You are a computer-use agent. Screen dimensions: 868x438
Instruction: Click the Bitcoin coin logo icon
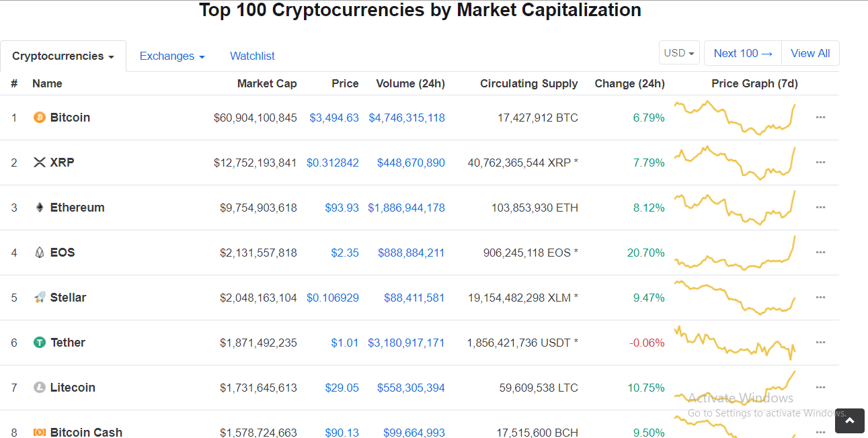coord(40,118)
